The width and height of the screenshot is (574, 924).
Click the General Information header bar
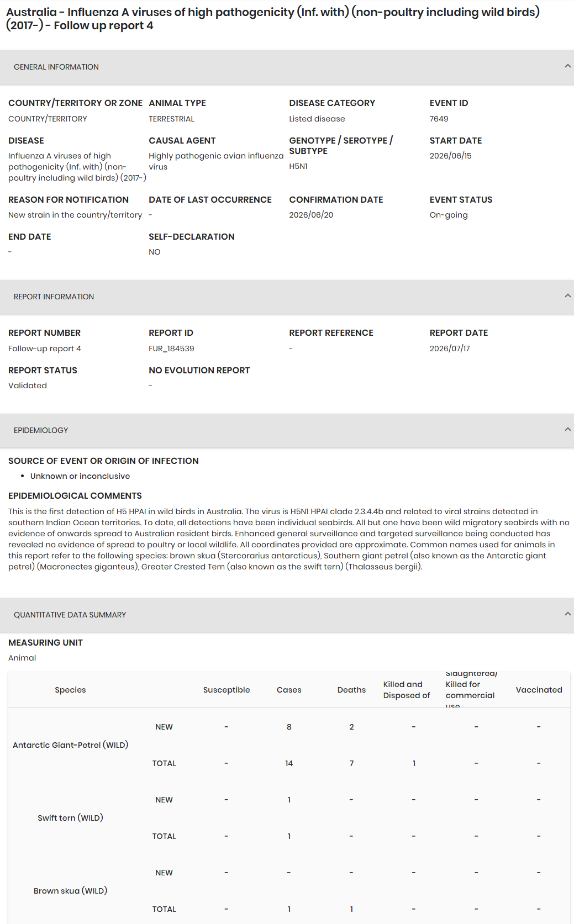tap(287, 67)
